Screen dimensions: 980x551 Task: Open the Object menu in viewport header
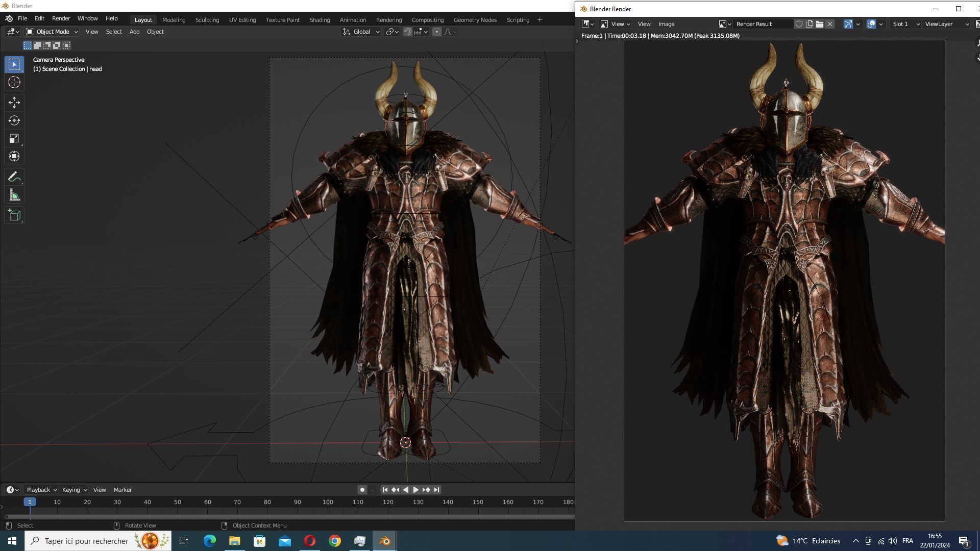tap(155, 32)
